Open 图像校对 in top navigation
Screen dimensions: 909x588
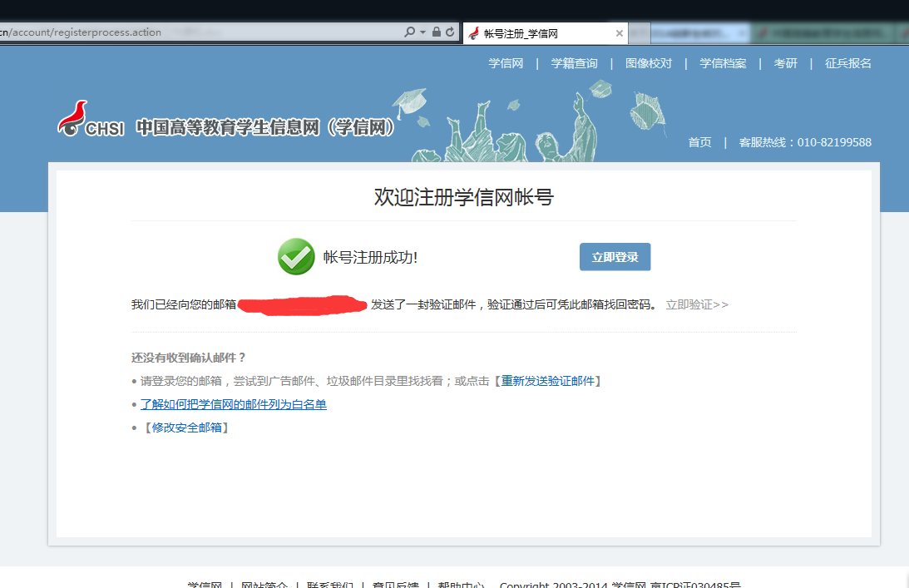click(x=648, y=63)
